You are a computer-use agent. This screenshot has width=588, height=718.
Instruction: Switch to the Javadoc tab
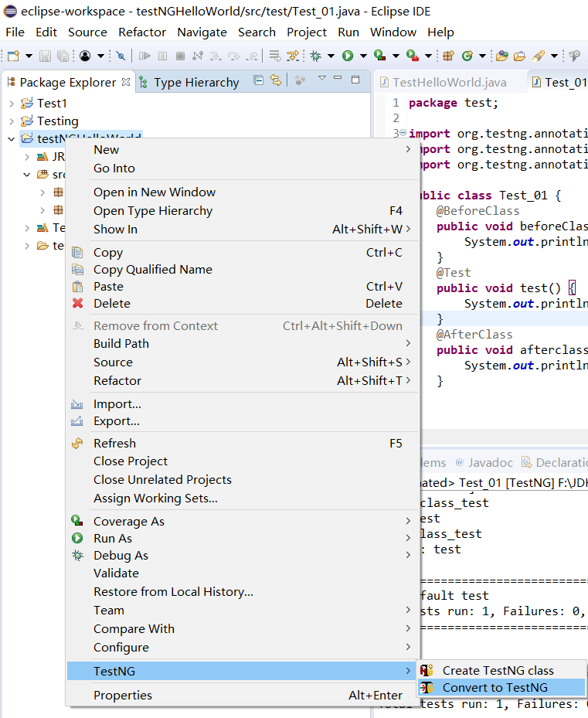click(484, 463)
